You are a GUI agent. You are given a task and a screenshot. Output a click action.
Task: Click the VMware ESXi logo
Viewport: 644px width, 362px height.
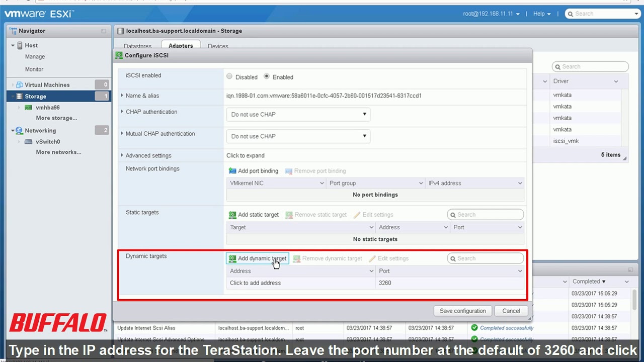[39, 14]
